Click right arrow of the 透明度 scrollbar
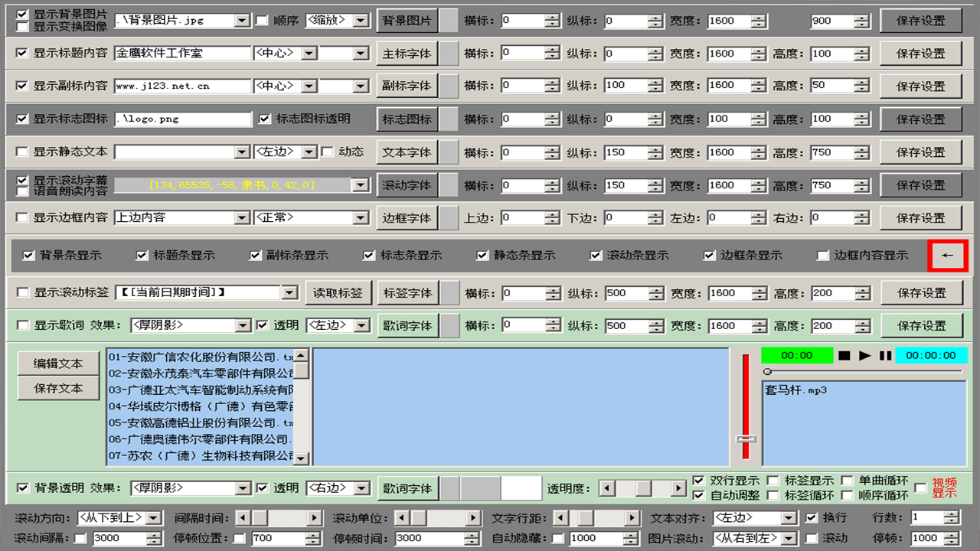The image size is (980, 551). 678,488
